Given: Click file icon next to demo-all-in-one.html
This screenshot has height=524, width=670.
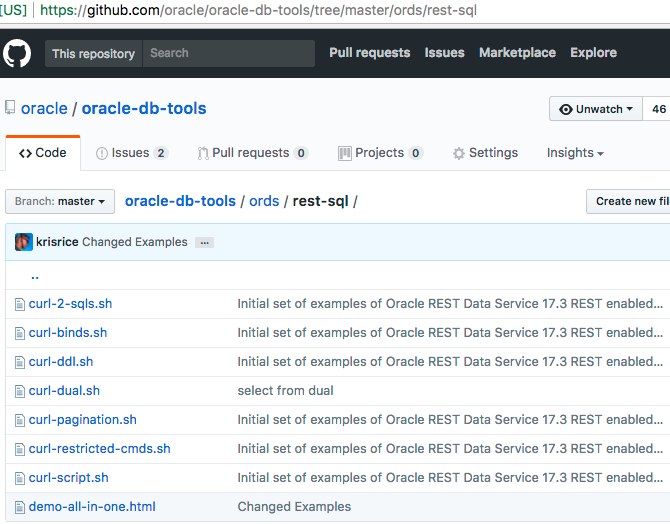Looking at the screenshot, I should [x=20, y=508].
